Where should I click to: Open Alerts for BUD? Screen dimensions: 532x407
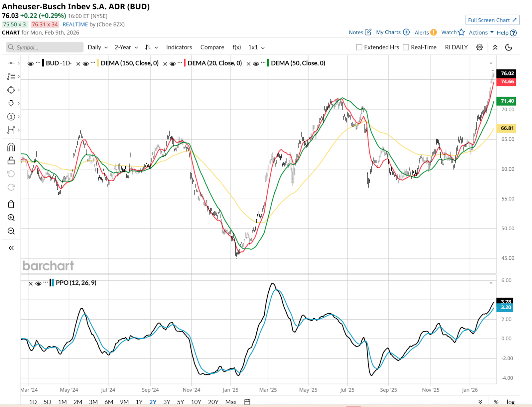(426, 32)
